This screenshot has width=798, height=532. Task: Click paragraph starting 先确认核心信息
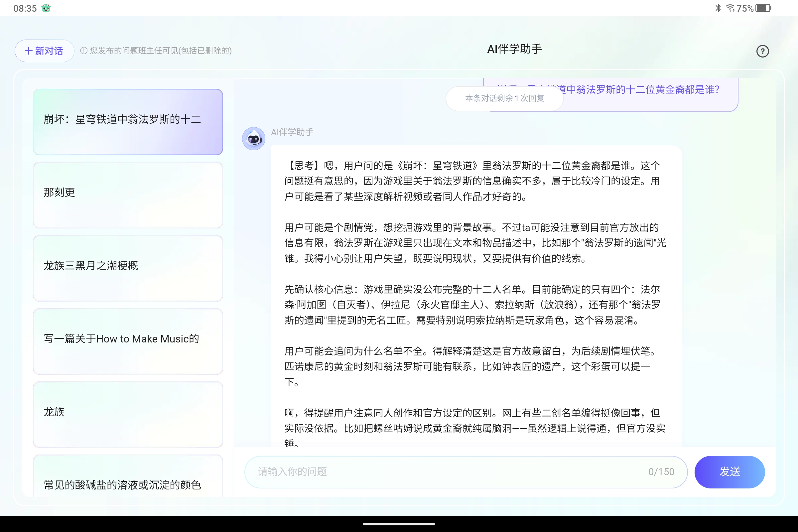(472, 305)
